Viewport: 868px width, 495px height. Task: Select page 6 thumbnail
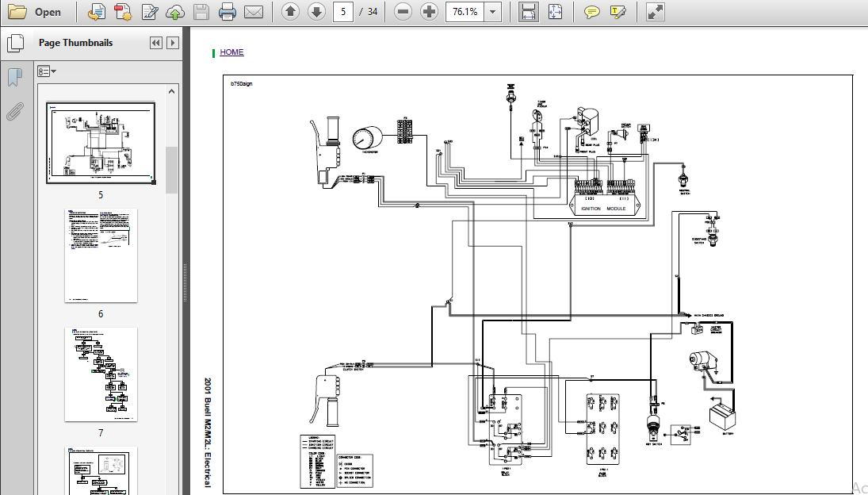(x=101, y=255)
